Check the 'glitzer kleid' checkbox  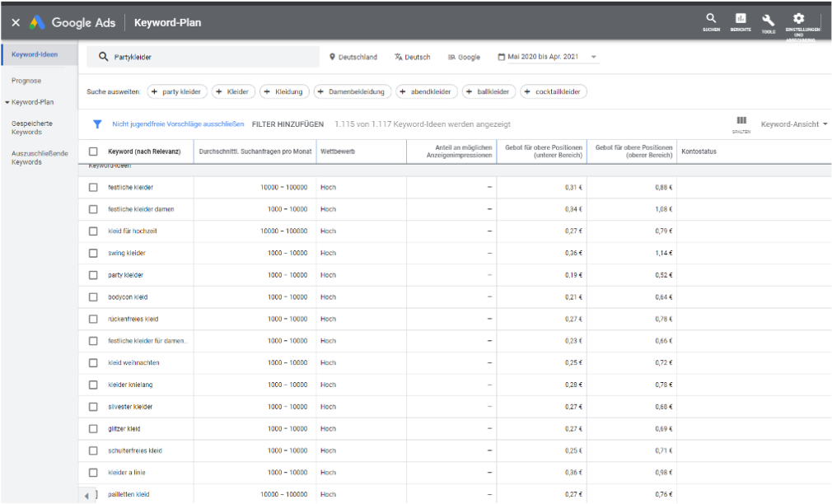pos(93,429)
